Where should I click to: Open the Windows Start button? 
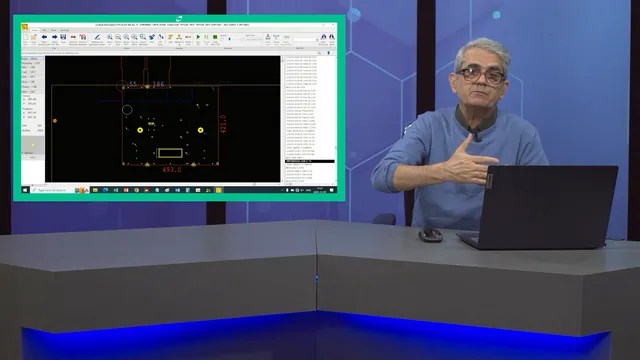tap(25, 190)
